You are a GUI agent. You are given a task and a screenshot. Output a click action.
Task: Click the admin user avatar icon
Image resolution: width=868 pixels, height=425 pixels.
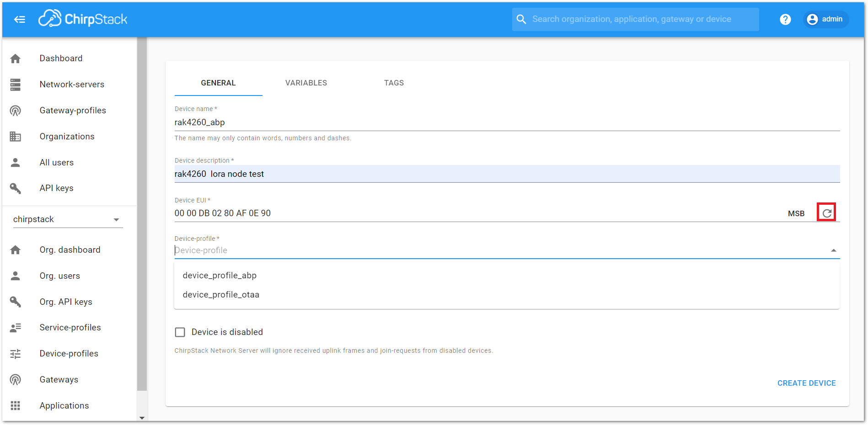[812, 19]
